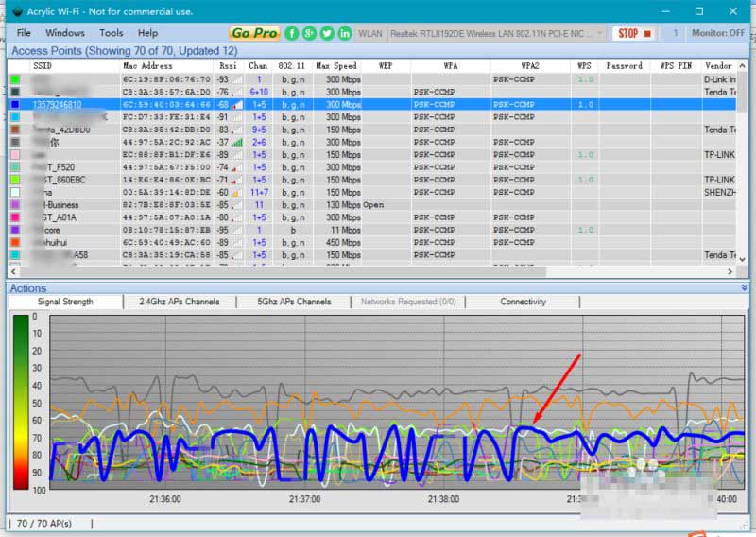Switch to 2.4Ghz APs Channels tab
Viewport: 756px width, 537px height.
tap(180, 302)
